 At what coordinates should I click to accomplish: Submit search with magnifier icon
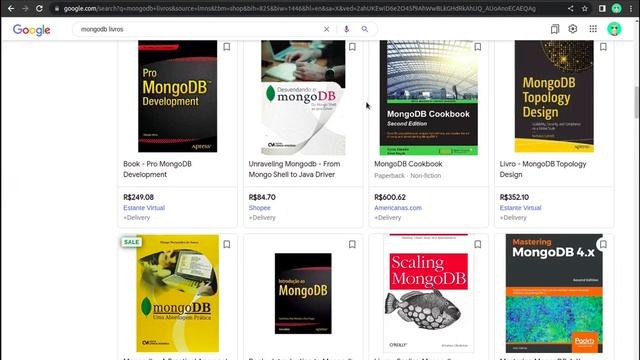[364, 29]
